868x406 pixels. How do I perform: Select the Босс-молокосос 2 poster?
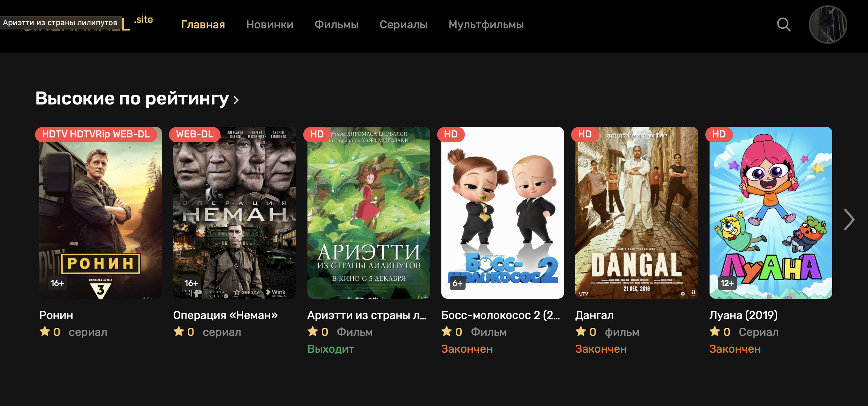pyautogui.click(x=502, y=213)
